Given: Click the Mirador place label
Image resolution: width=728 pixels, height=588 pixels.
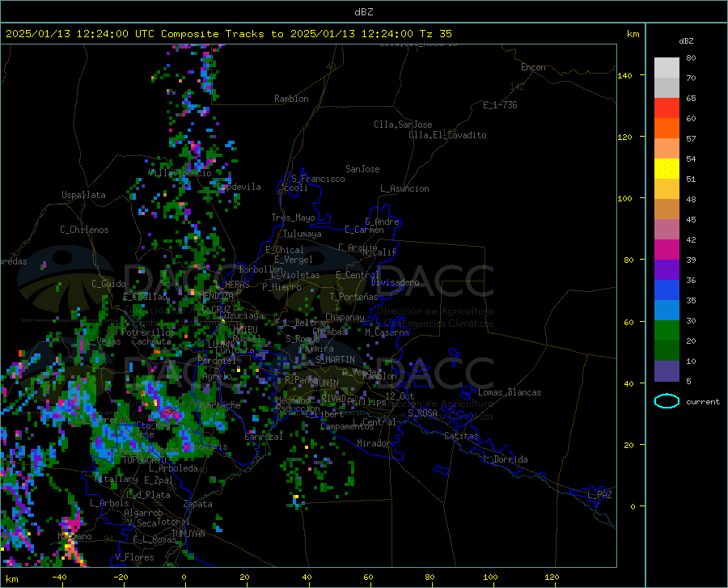Looking at the screenshot, I should tap(373, 443).
